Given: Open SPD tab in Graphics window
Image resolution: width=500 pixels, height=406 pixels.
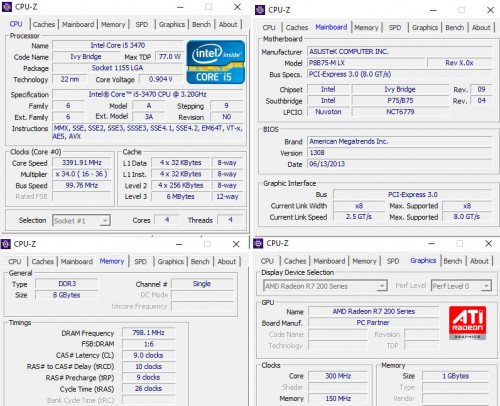Looking at the screenshot, I should pos(393,261).
